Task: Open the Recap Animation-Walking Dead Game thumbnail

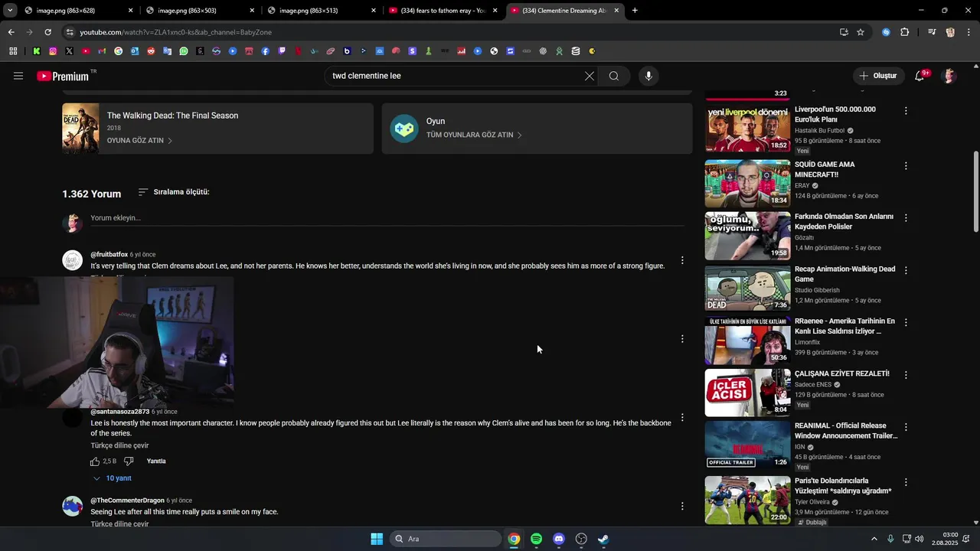Action: coord(747,288)
